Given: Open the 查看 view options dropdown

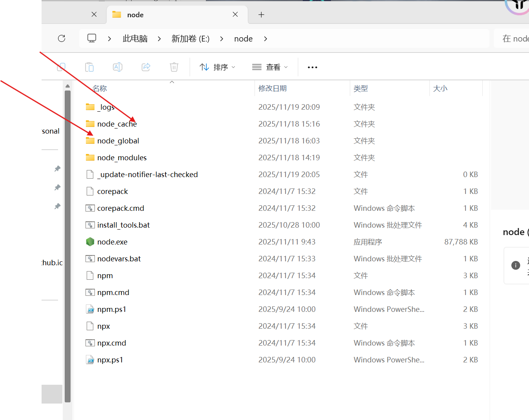Looking at the screenshot, I should coord(269,67).
